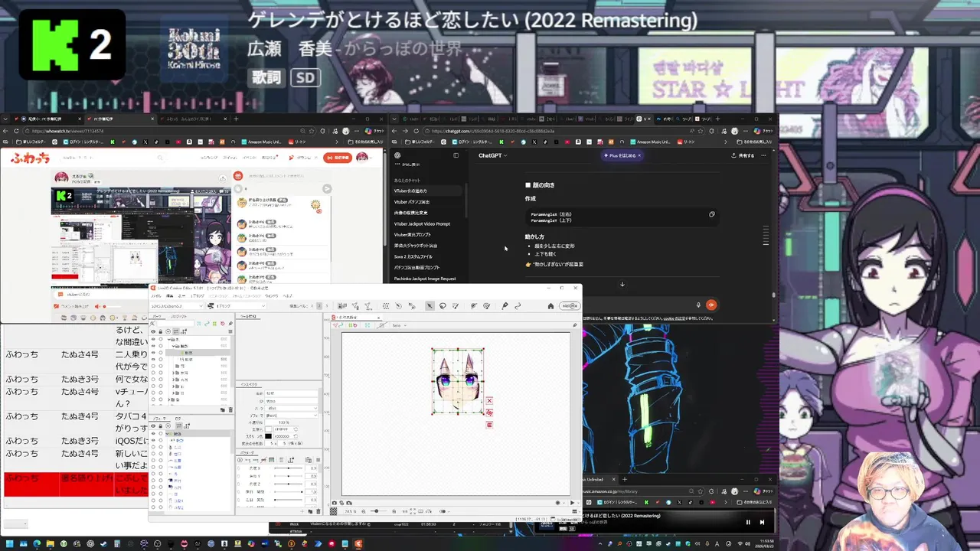Click the home icon in Cubism Editor toolbar

click(550, 306)
